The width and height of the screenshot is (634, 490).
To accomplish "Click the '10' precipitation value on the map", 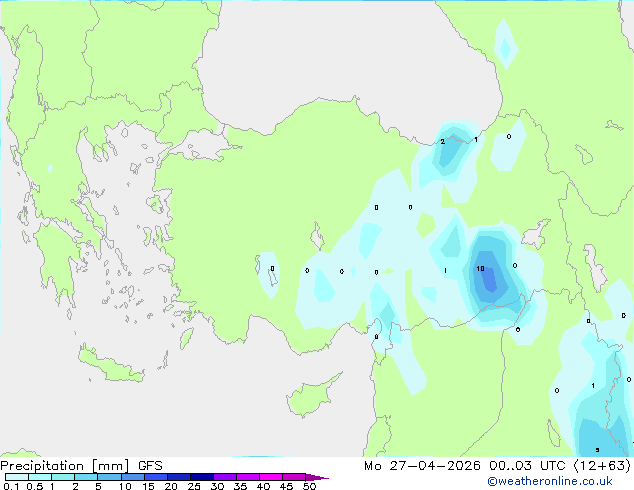I will coord(480,269).
